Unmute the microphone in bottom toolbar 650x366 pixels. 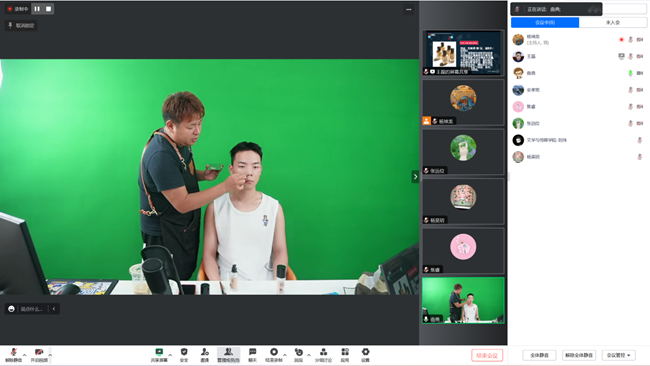click(13, 355)
